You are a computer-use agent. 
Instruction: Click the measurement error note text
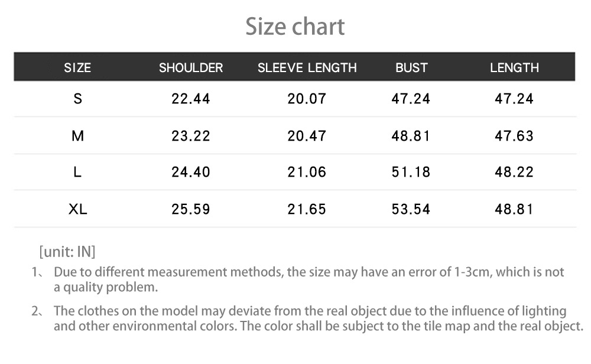point(309,279)
